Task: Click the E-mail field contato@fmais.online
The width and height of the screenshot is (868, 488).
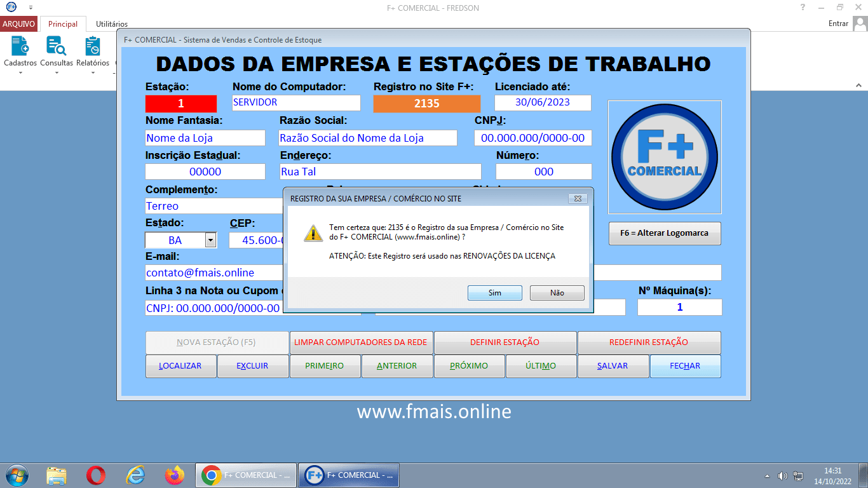Action: [x=214, y=273]
